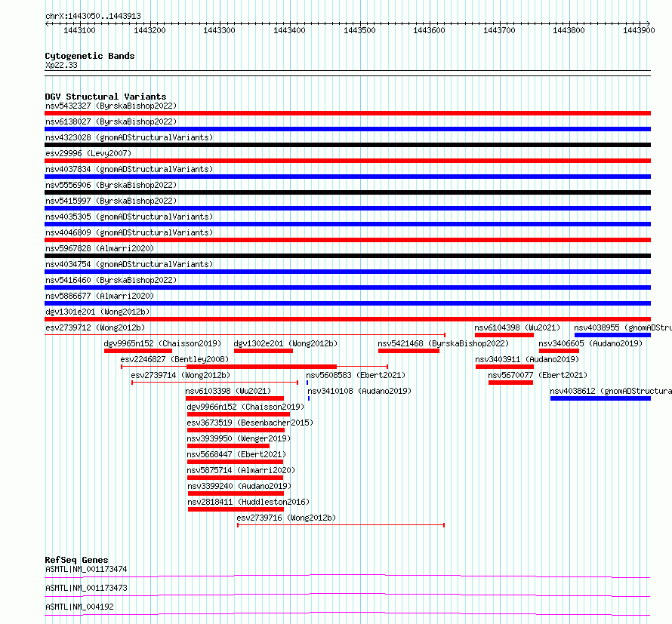Open dgv9966n152 (Chaisson2019) label
Image resolution: width=672 pixels, height=624 pixels.
[245, 407]
